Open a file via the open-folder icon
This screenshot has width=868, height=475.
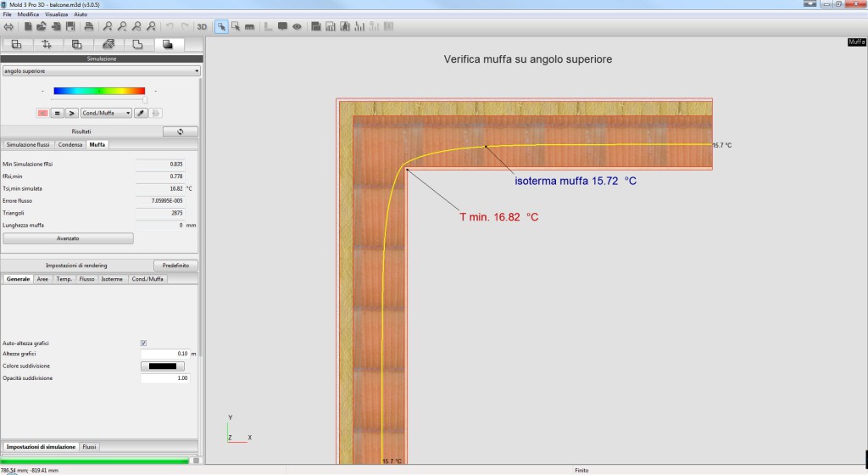42,26
